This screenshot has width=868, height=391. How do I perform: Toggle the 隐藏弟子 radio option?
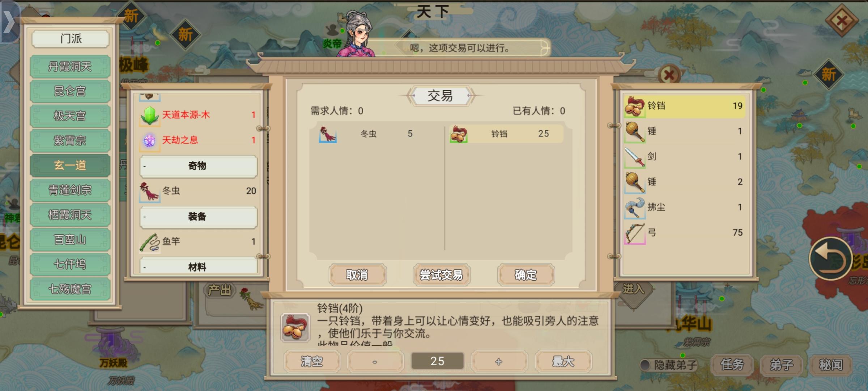645,365
